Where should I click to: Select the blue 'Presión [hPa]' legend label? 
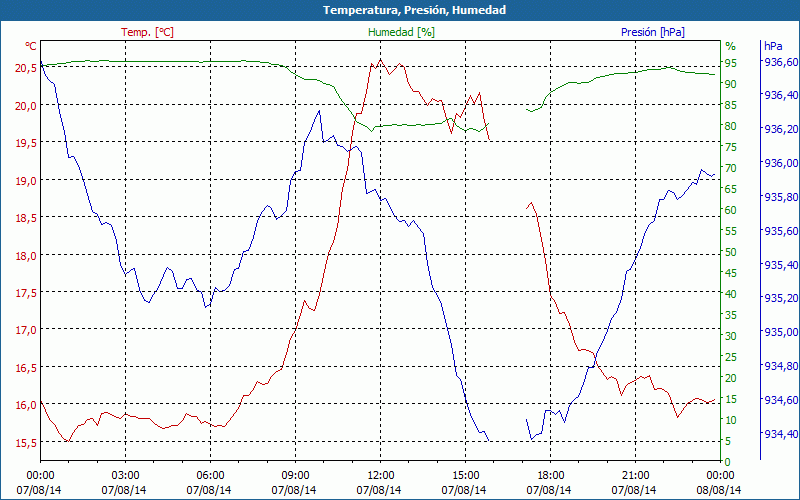(x=653, y=32)
